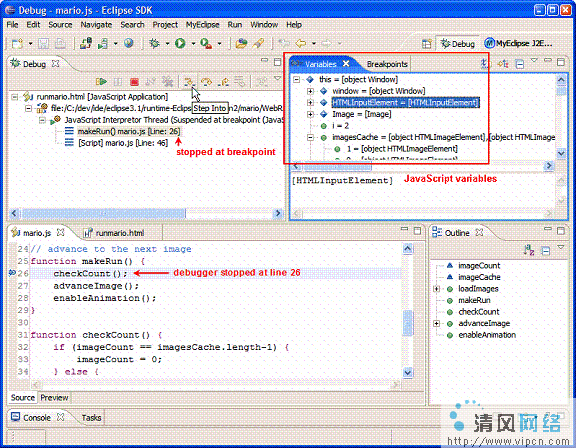Screen dimensions: 576x448
Task: Minimize the Debug view panel
Action: coord(264,61)
